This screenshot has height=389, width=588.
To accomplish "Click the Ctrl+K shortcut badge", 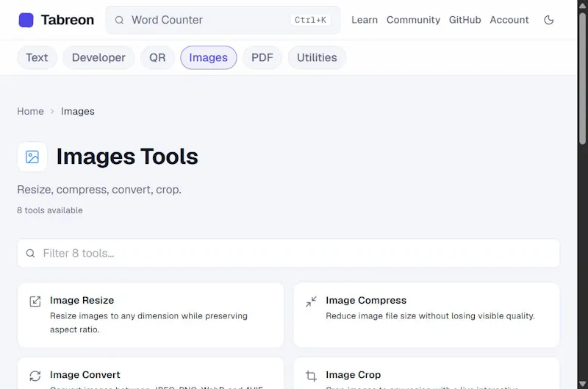I will (x=310, y=20).
